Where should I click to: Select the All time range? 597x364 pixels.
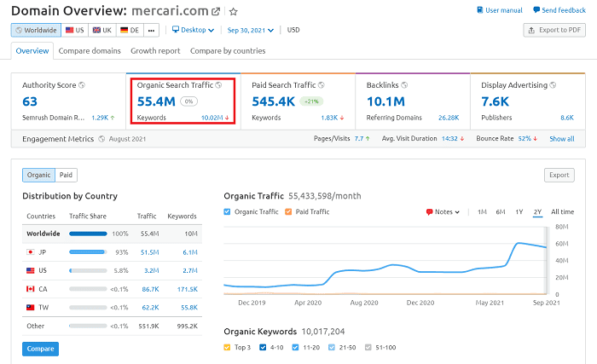point(562,212)
